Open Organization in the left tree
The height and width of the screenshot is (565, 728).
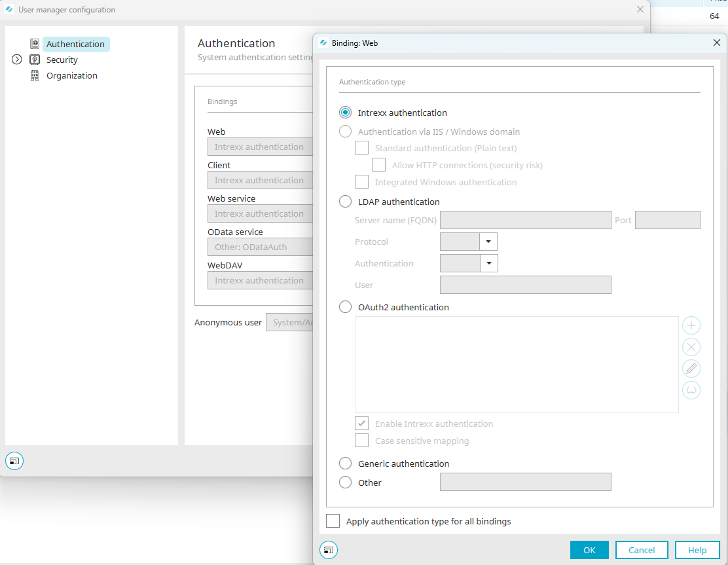[x=72, y=76]
